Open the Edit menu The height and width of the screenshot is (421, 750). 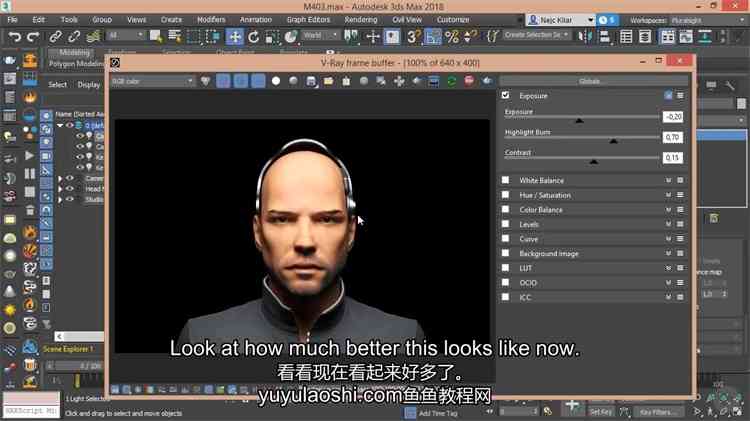[x=38, y=20]
